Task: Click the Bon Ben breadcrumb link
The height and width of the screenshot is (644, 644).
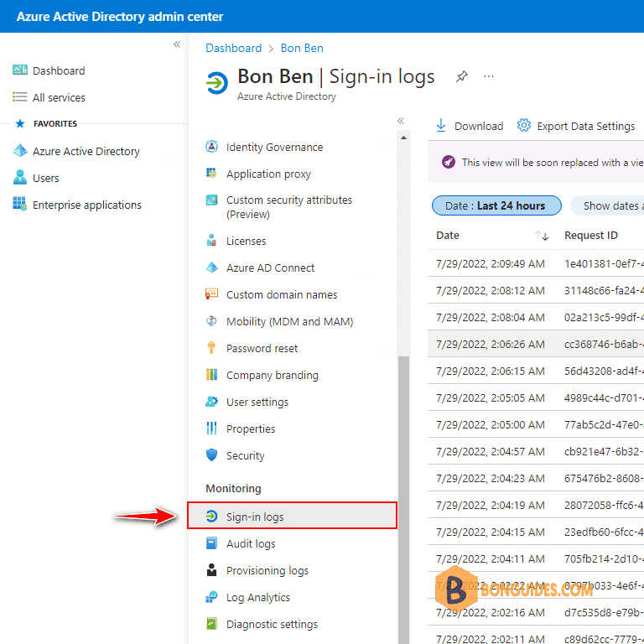Action: coord(302,48)
